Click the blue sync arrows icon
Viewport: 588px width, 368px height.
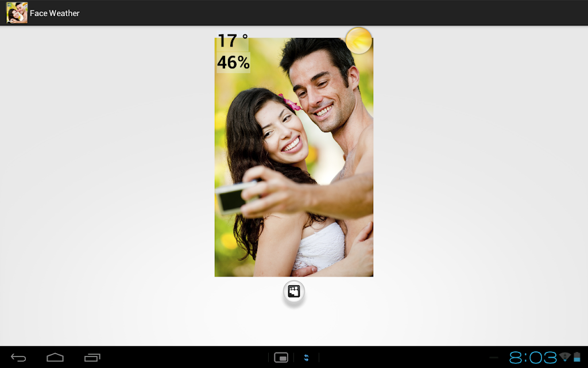click(x=307, y=358)
